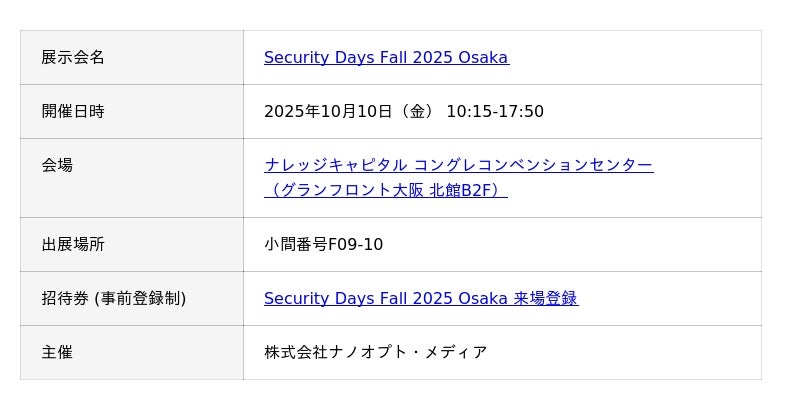Click the 展示会名 header cell
Screen dimensions: 800x410
pos(73,58)
